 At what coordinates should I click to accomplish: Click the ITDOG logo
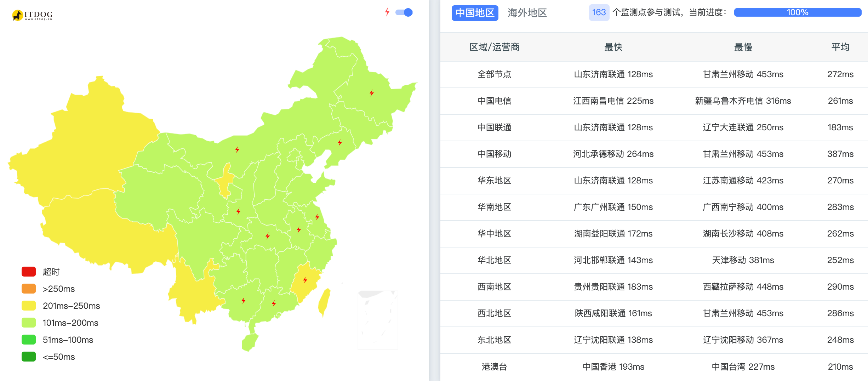click(32, 15)
